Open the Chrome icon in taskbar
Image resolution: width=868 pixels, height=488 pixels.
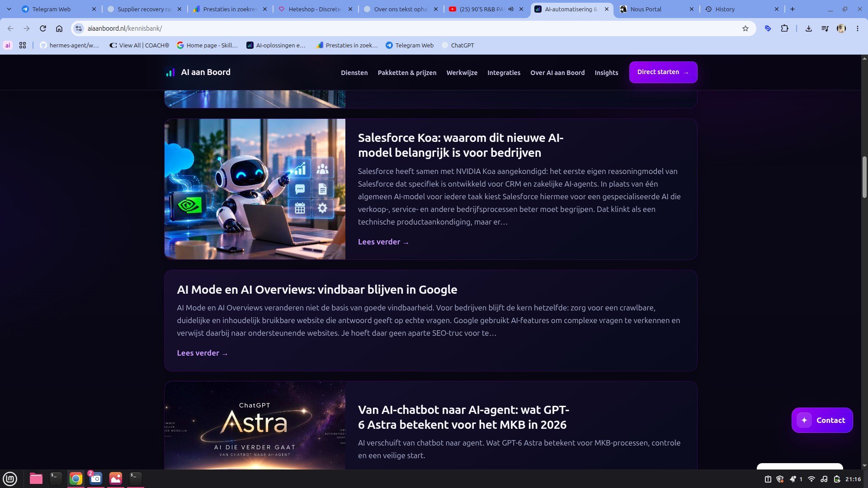tap(76, 479)
